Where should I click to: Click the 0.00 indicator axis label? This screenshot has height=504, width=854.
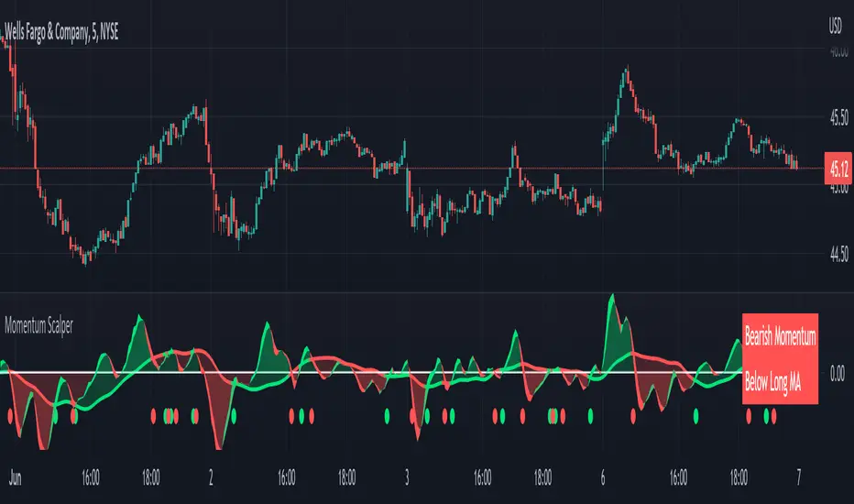point(838,373)
